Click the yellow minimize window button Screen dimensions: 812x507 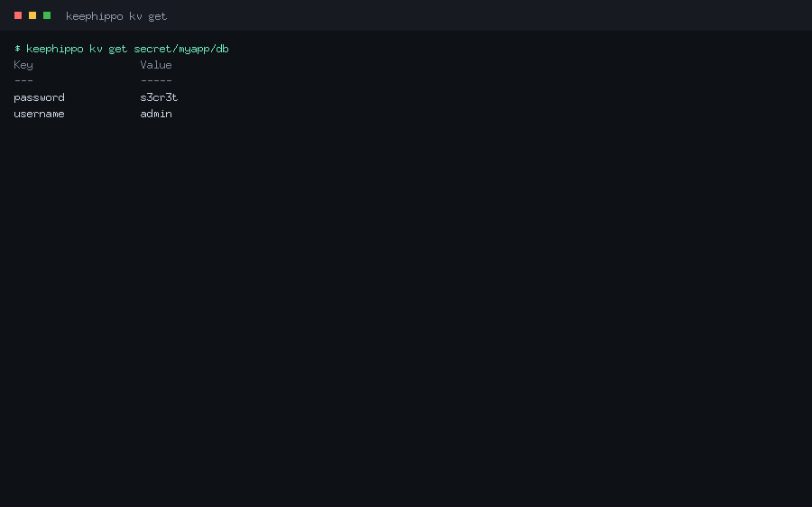[x=32, y=15]
